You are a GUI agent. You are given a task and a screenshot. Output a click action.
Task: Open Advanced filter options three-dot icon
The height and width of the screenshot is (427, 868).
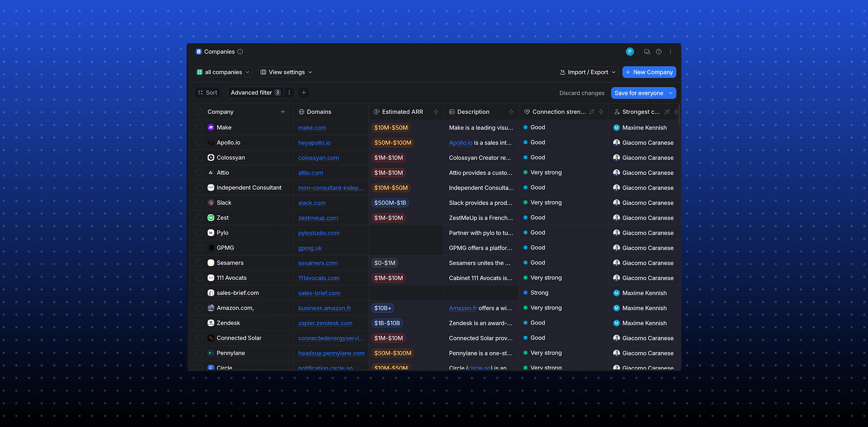pyautogui.click(x=289, y=93)
